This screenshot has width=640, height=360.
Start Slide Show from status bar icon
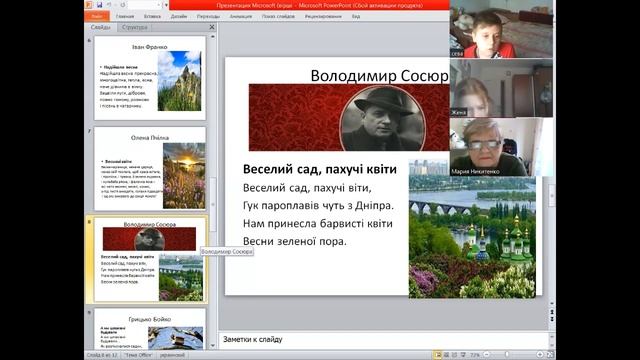[x=463, y=355]
